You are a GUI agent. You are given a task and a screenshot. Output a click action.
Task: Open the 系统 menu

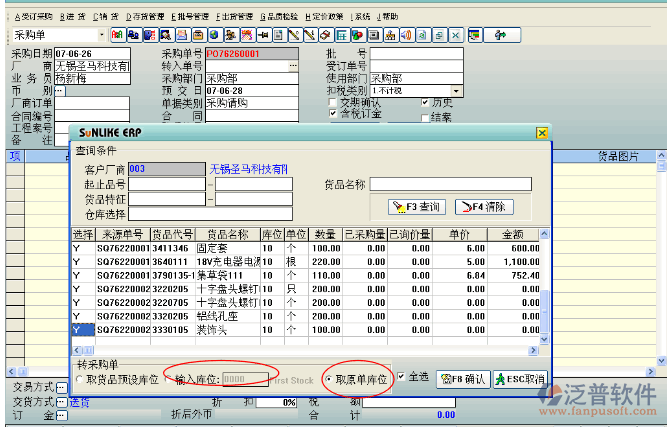pyautogui.click(x=360, y=17)
